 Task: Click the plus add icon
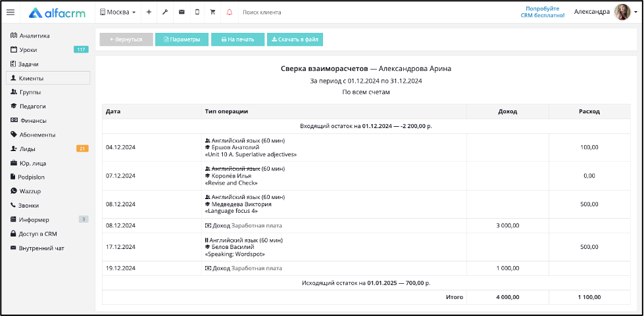[149, 12]
